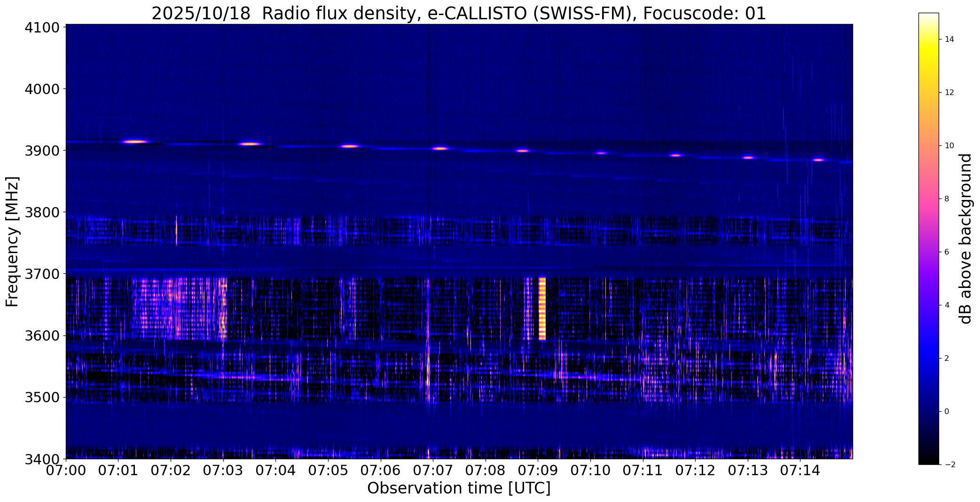Click the 07:10 time tick label

point(590,470)
